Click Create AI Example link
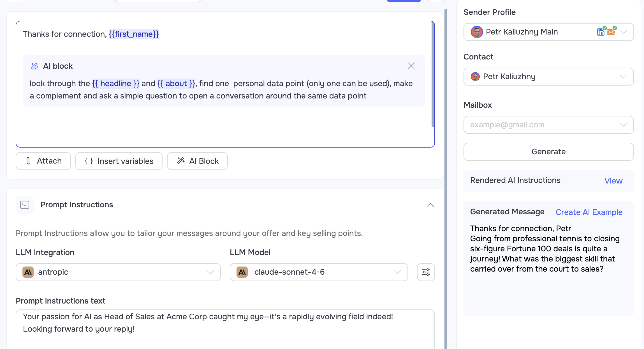 (x=589, y=212)
